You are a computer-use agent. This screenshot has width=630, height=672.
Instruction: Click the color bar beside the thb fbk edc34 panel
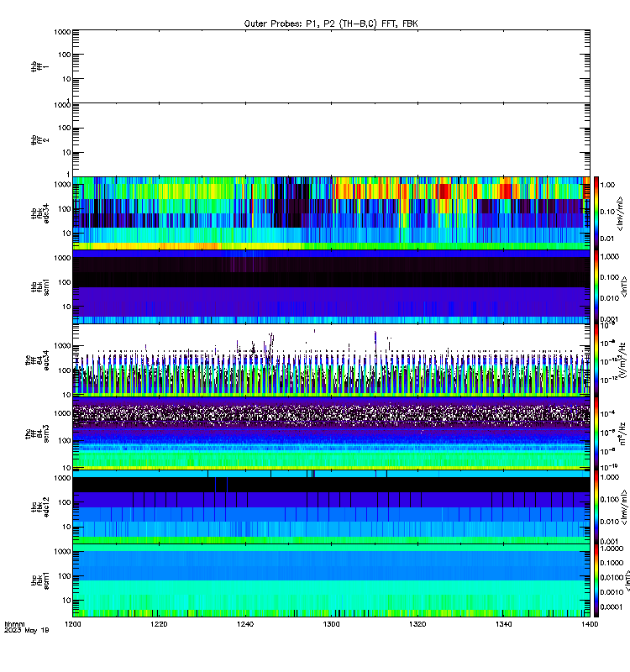pos(596,213)
